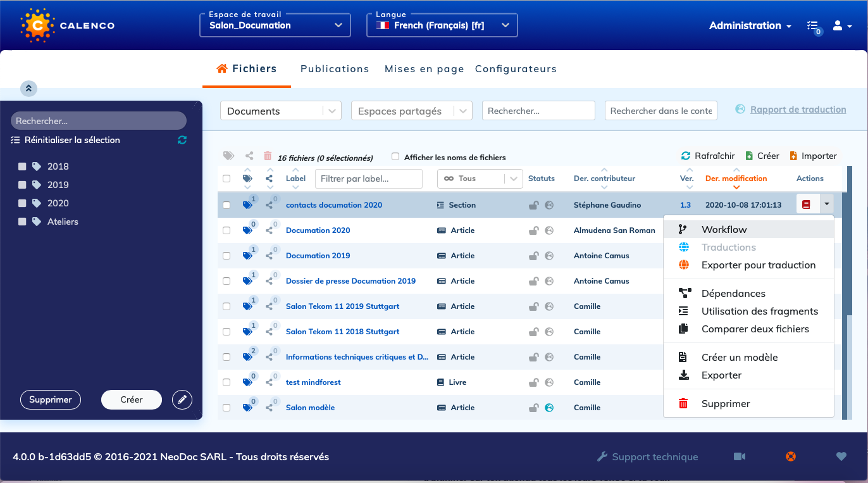Expand the Documents type dropdown
868x483 pixels.
(x=280, y=111)
